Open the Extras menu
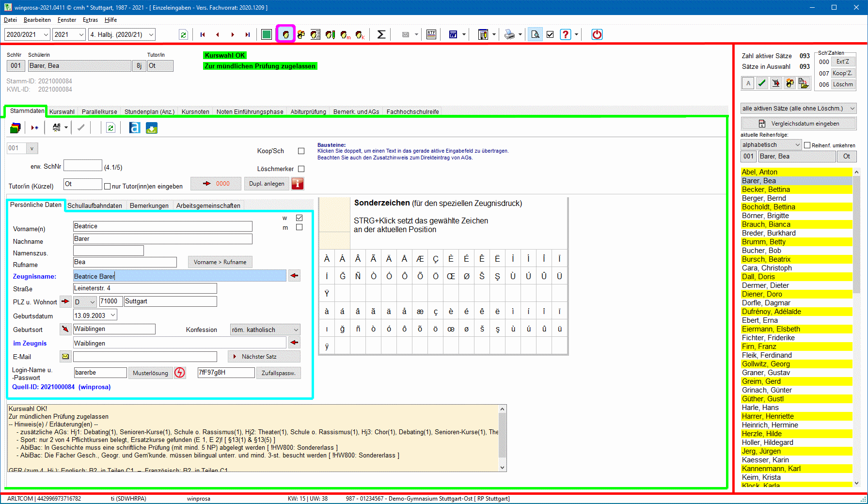This screenshot has height=504, width=868. 90,20
